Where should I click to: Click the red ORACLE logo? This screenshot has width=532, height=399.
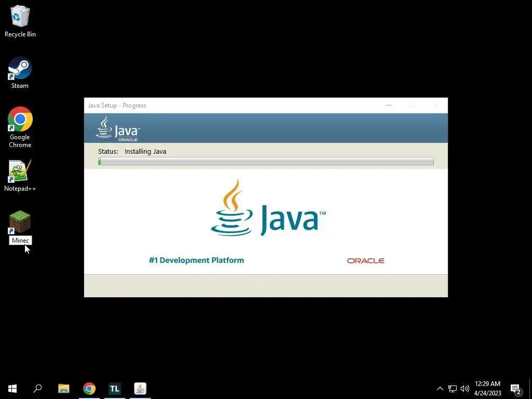pyautogui.click(x=365, y=261)
